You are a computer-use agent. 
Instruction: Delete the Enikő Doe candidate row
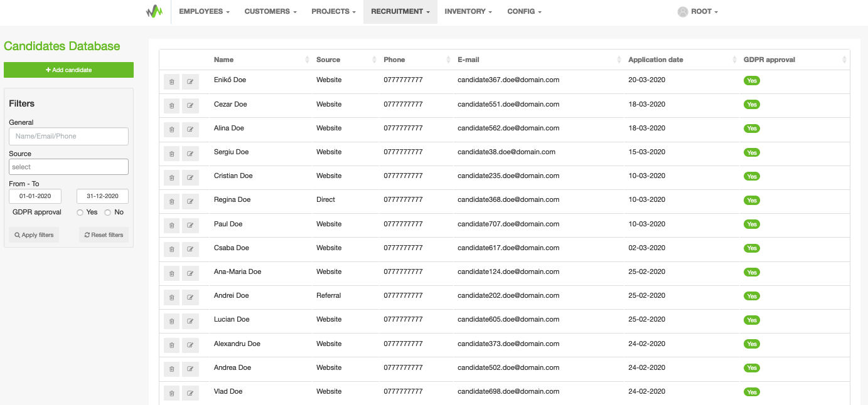point(171,82)
